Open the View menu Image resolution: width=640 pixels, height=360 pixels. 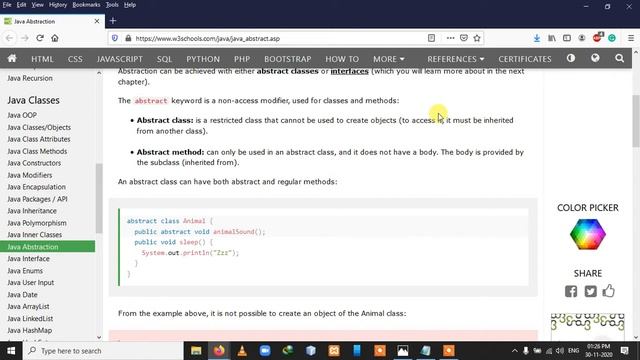point(37,5)
